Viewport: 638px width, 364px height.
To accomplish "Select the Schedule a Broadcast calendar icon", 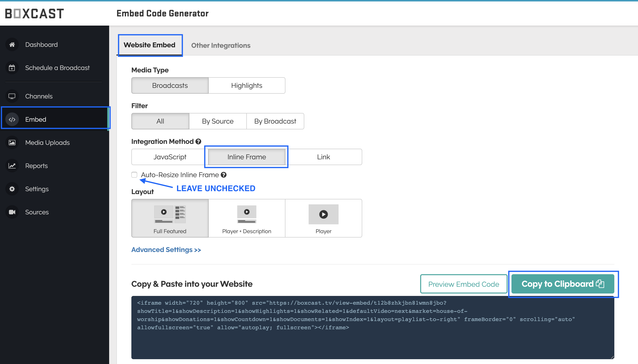I will coord(12,68).
